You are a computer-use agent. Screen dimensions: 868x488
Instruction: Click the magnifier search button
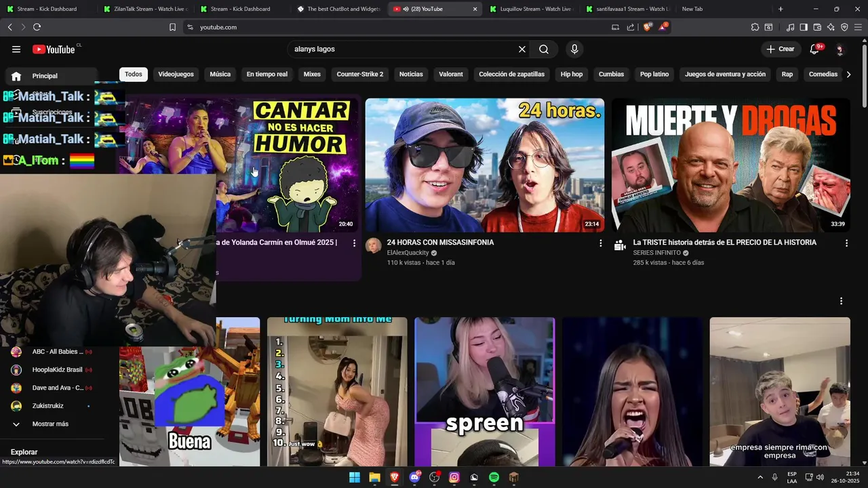(x=544, y=49)
